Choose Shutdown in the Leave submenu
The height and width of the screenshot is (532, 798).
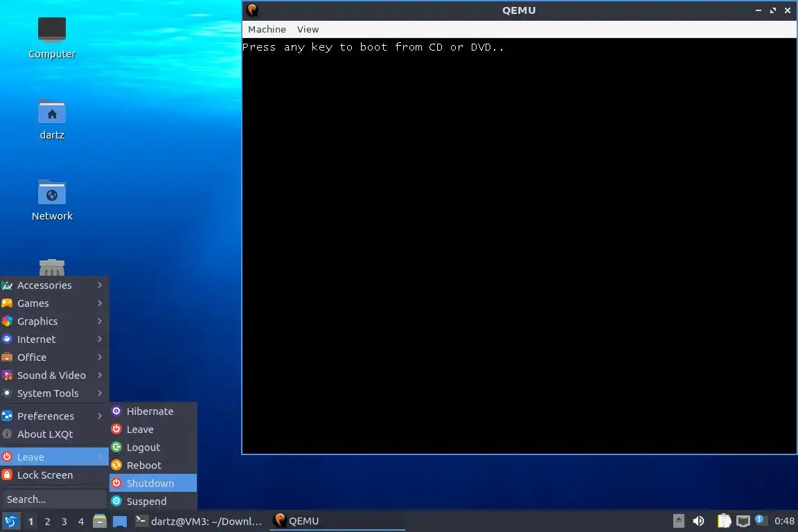point(153,483)
